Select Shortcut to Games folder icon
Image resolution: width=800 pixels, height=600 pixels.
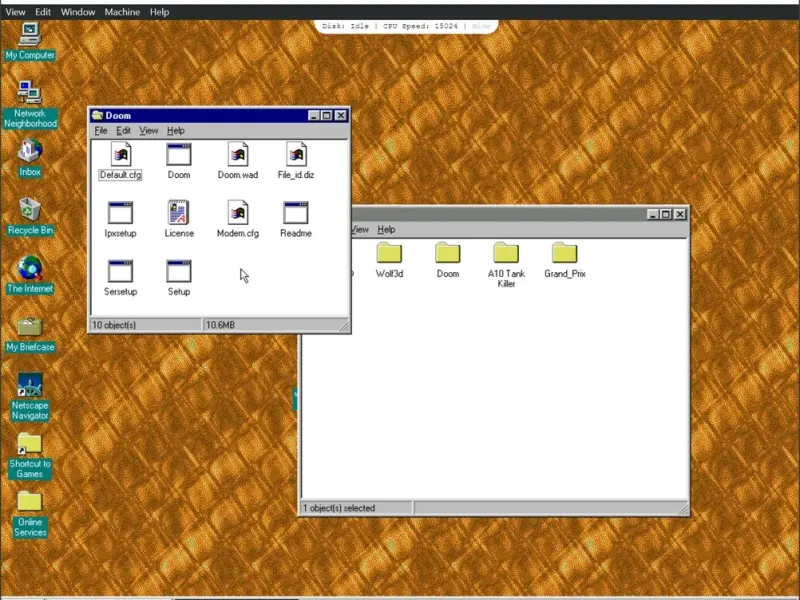coord(30,443)
